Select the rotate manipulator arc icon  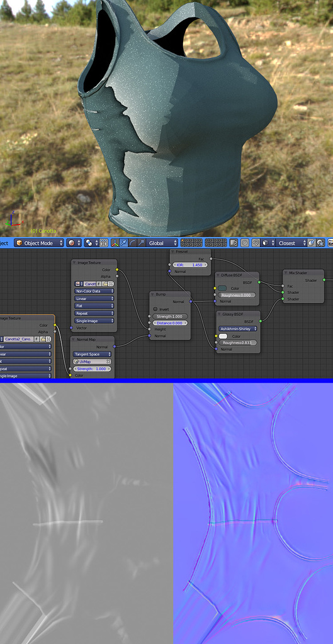coord(132,243)
